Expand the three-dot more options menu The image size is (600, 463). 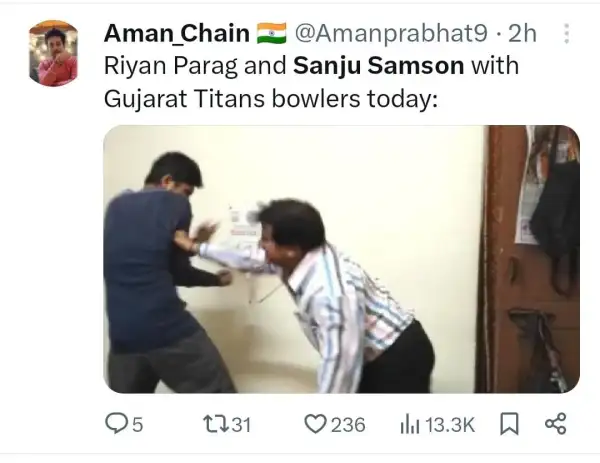(567, 34)
